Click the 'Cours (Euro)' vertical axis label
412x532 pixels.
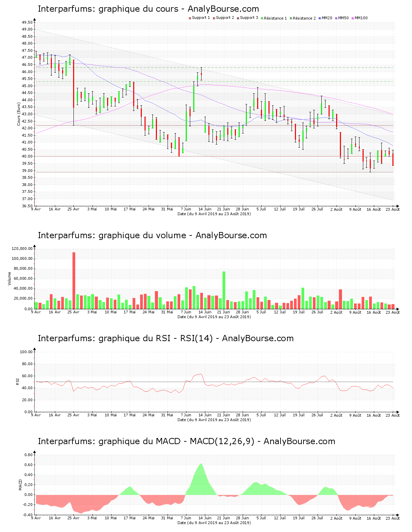click(19, 114)
